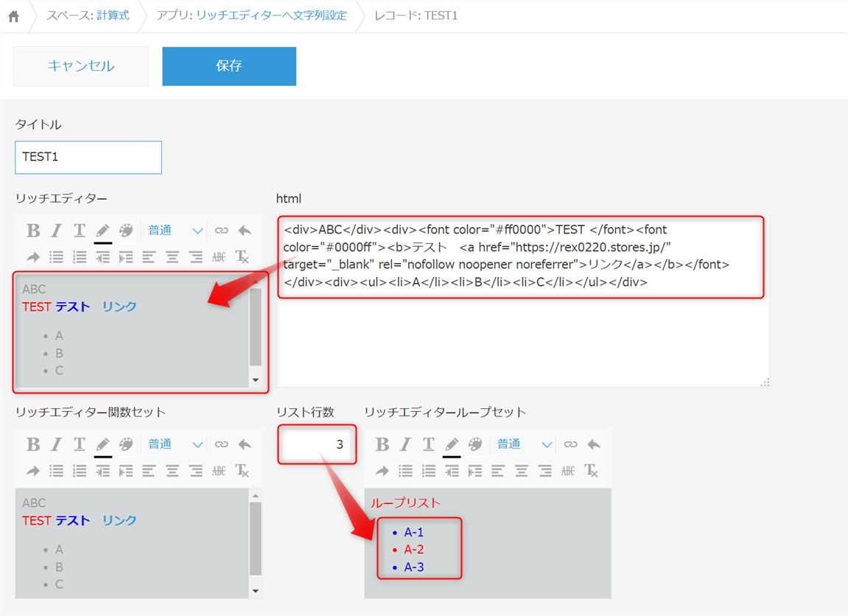The image size is (848, 616).
Task: Apply numbered list in リッチエディター関数セット toolbar
Action: (80, 471)
